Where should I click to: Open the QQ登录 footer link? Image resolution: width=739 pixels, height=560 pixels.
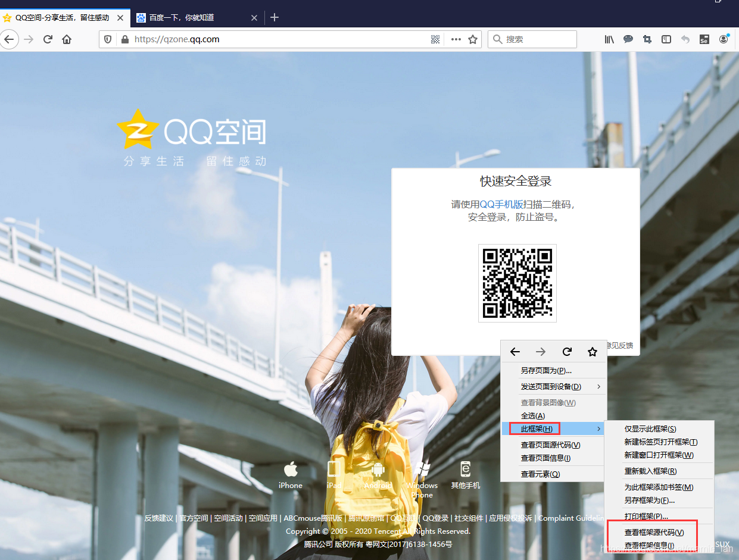tap(435, 518)
